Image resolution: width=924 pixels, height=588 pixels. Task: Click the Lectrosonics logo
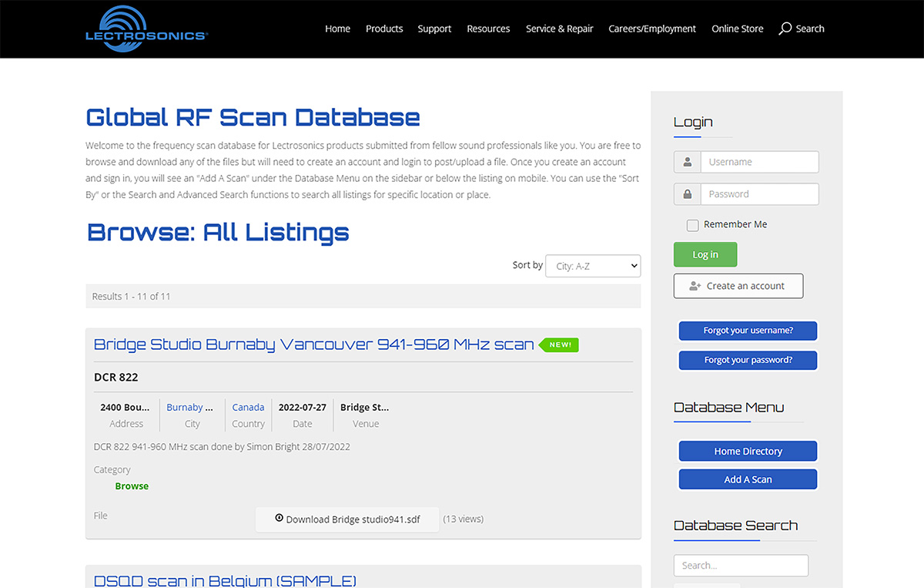click(x=146, y=29)
